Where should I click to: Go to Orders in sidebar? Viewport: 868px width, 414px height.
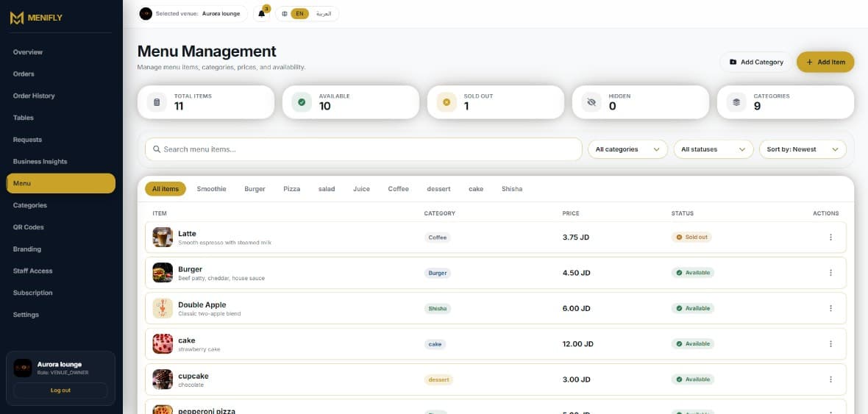click(61, 74)
